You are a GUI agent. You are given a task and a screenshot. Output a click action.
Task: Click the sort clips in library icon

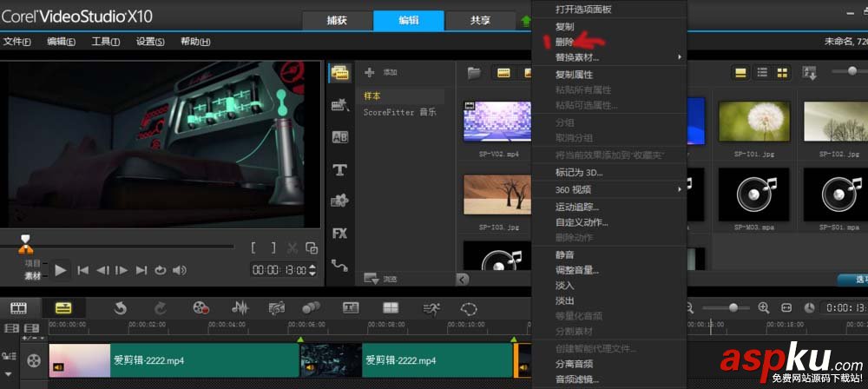809,73
